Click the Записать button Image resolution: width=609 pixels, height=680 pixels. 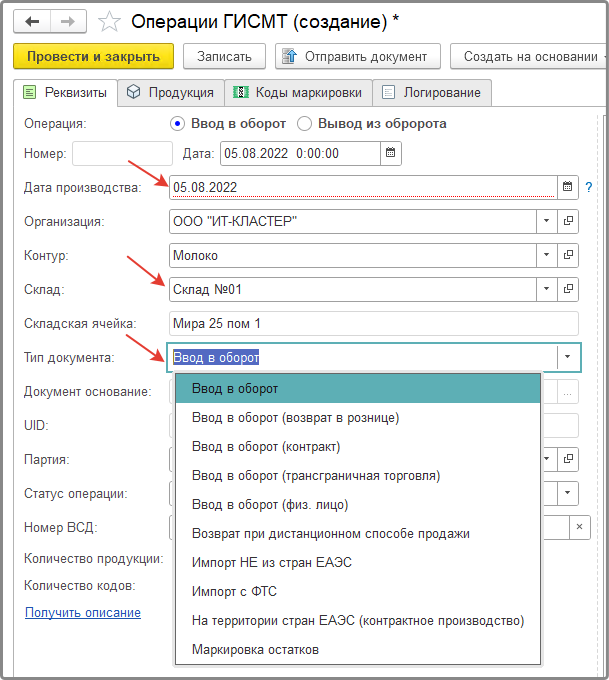tap(224, 56)
